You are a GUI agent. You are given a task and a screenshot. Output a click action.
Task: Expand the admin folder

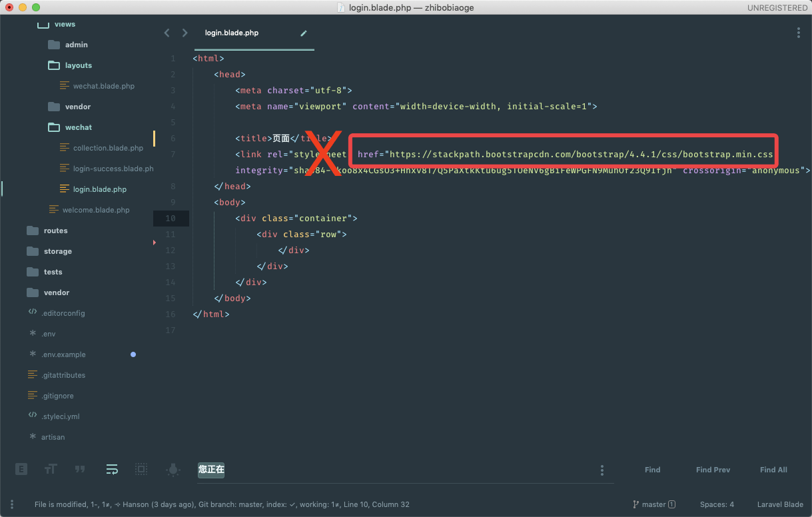77,45
